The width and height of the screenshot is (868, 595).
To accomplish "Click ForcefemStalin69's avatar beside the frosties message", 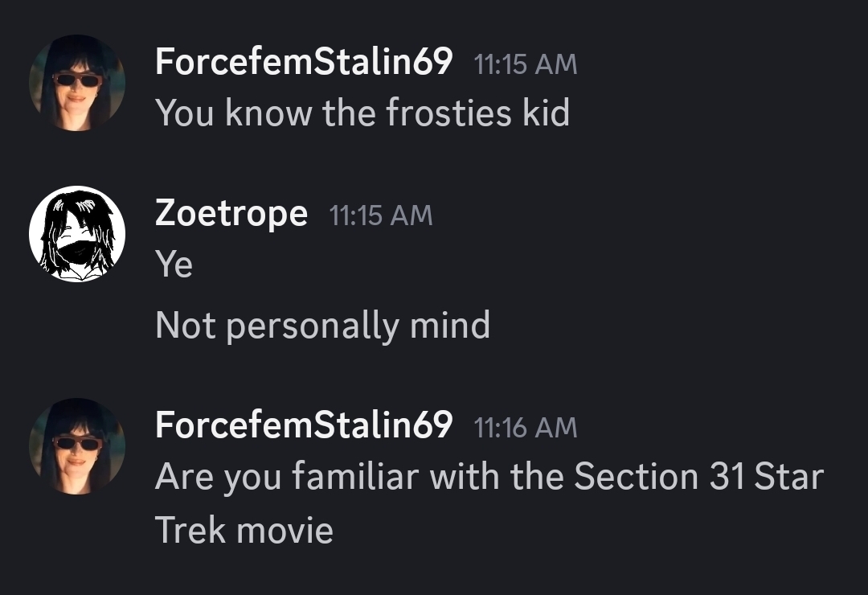I will pos(77,83).
